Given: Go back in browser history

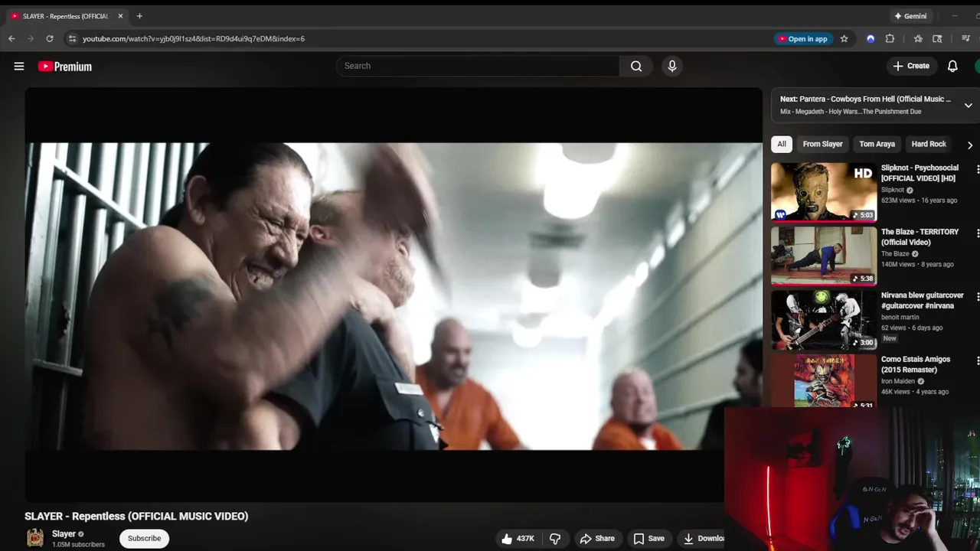Looking at the screenshot, I should [11, 38].
